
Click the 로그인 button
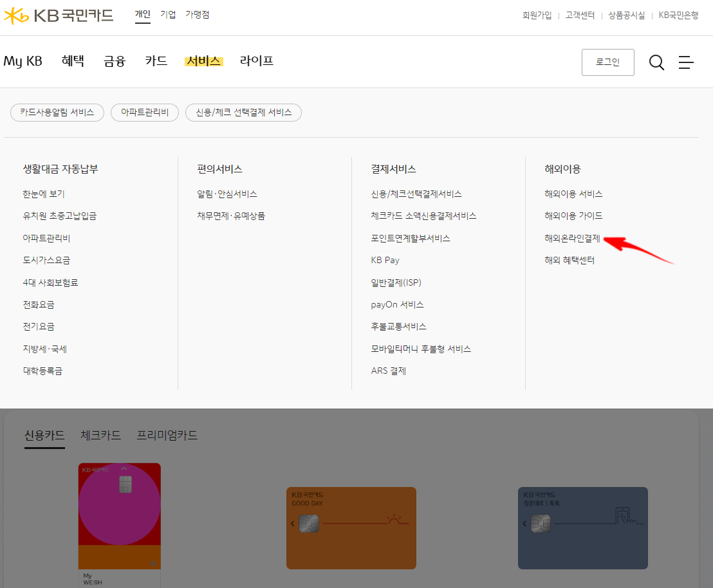click(x=608, y=62)
